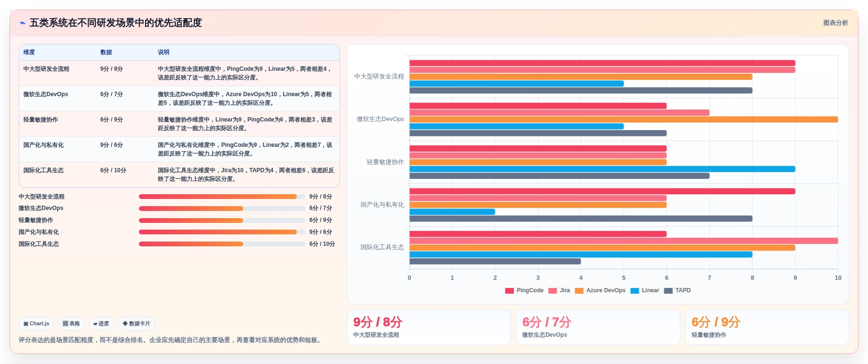Click chart axis label 微软生态DevOps
This screenshot has height=364, width=868.
point(380,119)
